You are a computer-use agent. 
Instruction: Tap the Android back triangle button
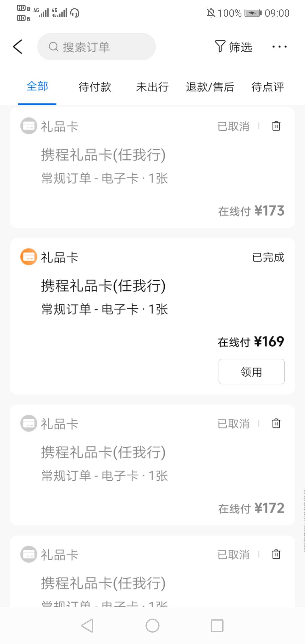[87, 625]
